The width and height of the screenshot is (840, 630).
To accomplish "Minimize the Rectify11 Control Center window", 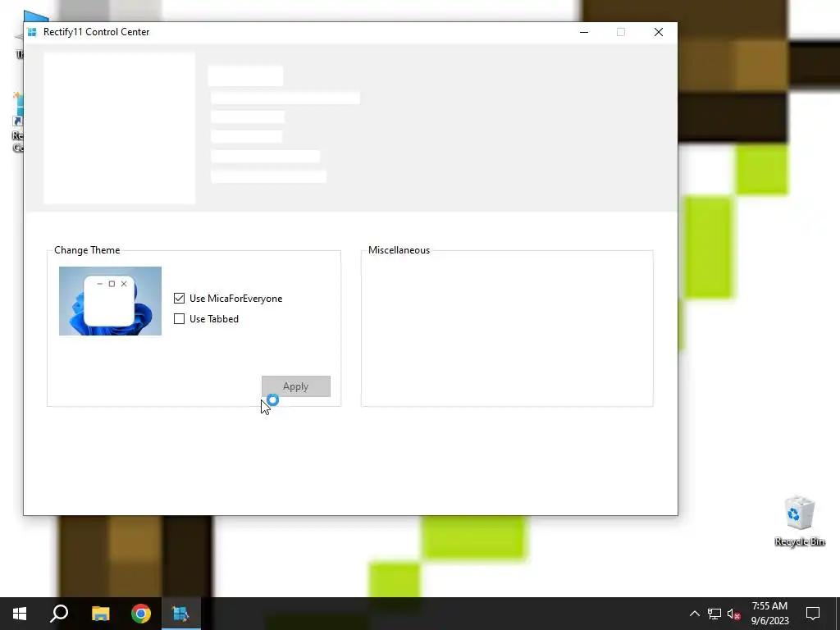I will pyautogui.click(x=584, y=32).
